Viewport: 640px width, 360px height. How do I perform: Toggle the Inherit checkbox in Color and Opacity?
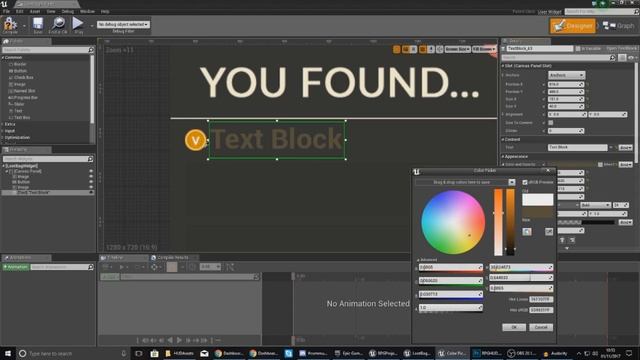click(600, 164)
